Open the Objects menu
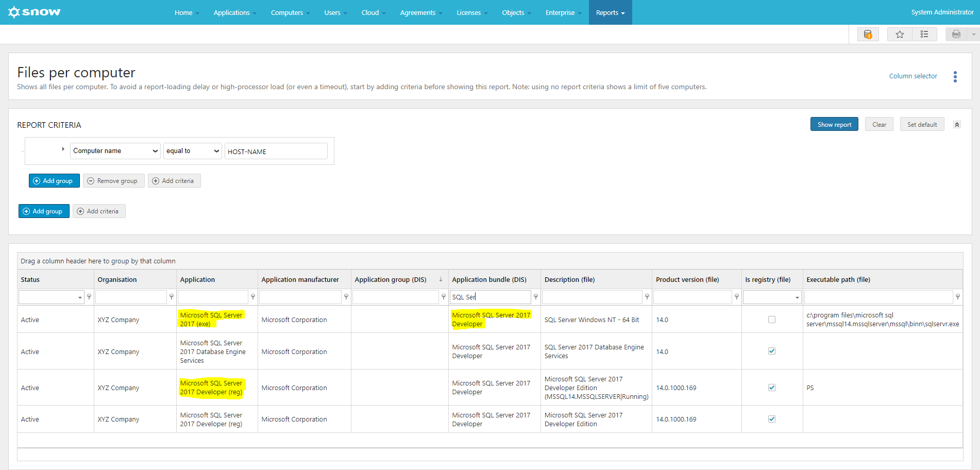980x470 pixels. (x=516, y=12)
